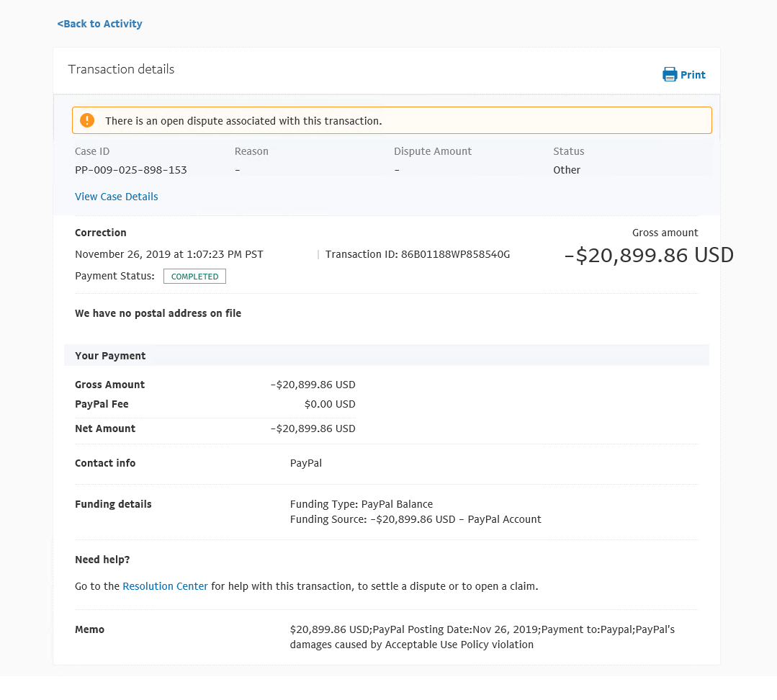
Task: Click the printer icon
Action: coord(670,75)
